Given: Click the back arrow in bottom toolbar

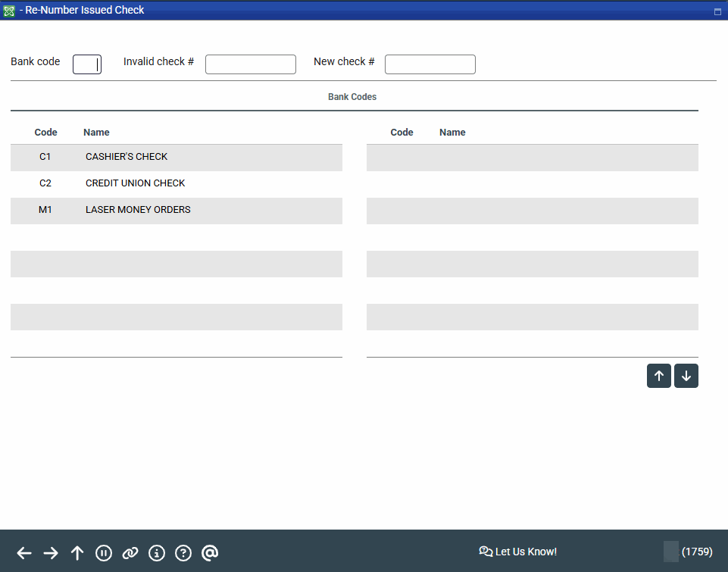Looking at the screenshot, I should tap(24, 553).
